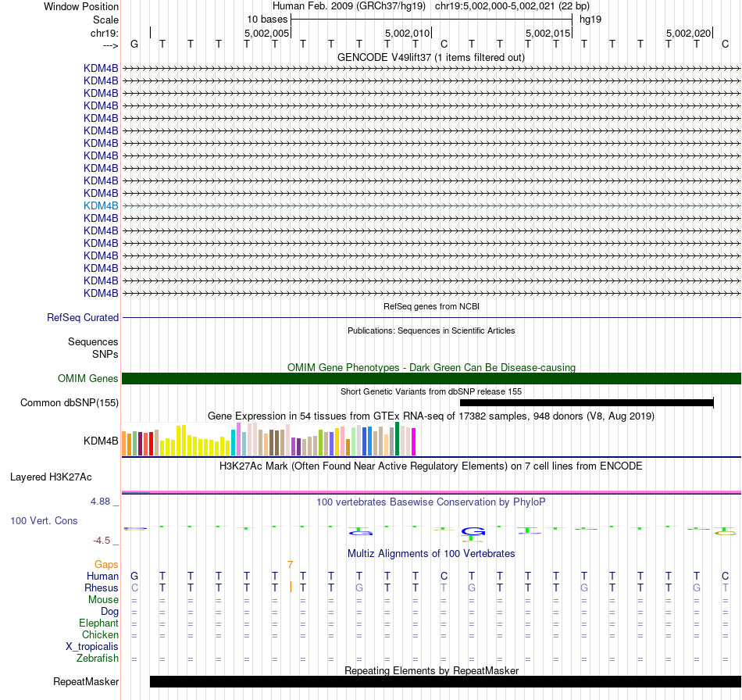Click the X_tropicalis species label

[x=92, y=647]
